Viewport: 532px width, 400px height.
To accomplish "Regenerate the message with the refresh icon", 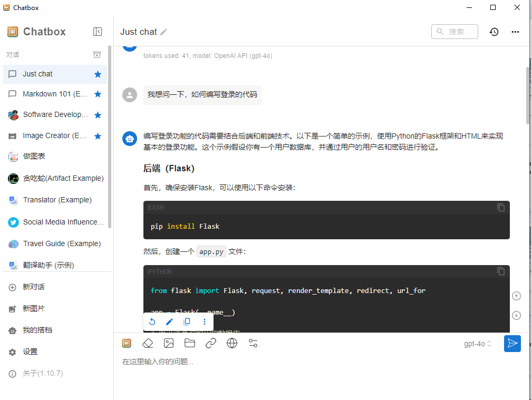I will (152, 321).
